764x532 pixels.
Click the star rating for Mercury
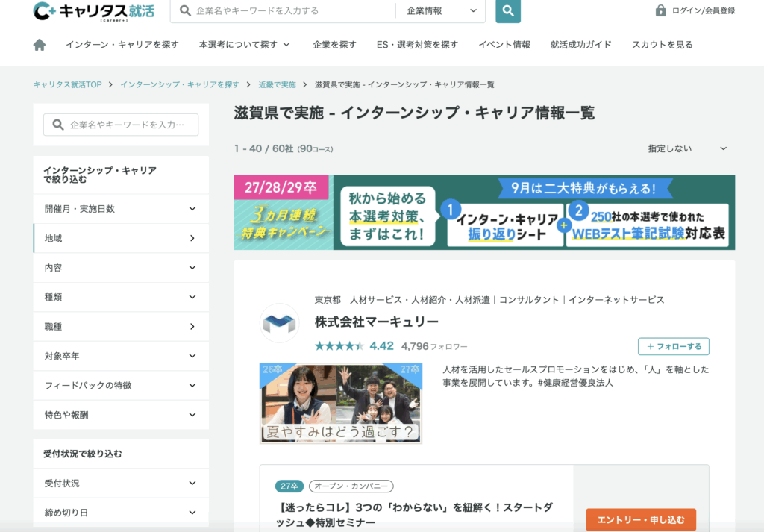(x=339, y=346)
